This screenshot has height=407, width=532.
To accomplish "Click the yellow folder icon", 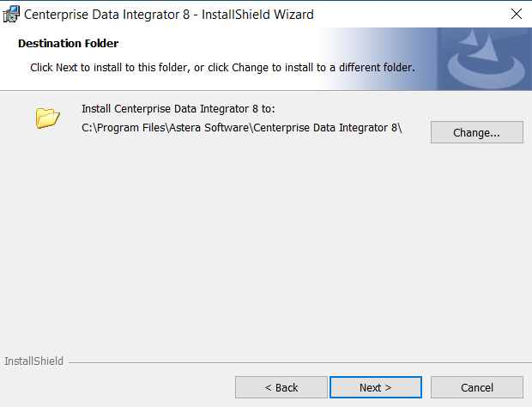I will (47, 118).
